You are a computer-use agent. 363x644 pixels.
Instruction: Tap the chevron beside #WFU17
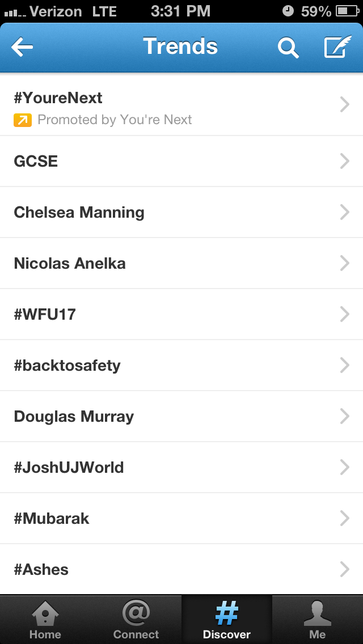344,315
